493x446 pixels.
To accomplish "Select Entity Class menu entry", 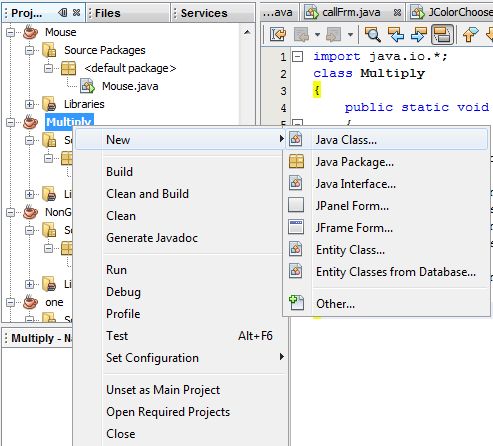I will pos(386,250).
